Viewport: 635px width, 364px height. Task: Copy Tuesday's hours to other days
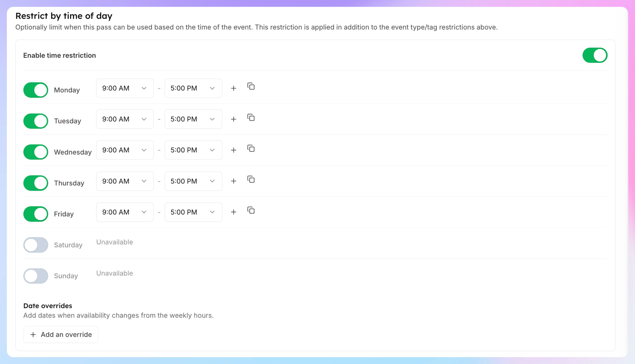tap(251, 118)
